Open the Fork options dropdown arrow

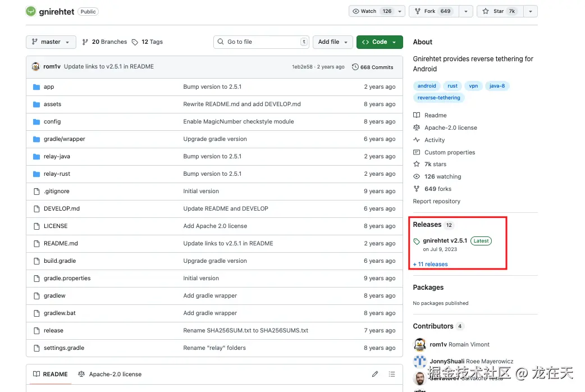pyautogui.click(x=465, y=11)
